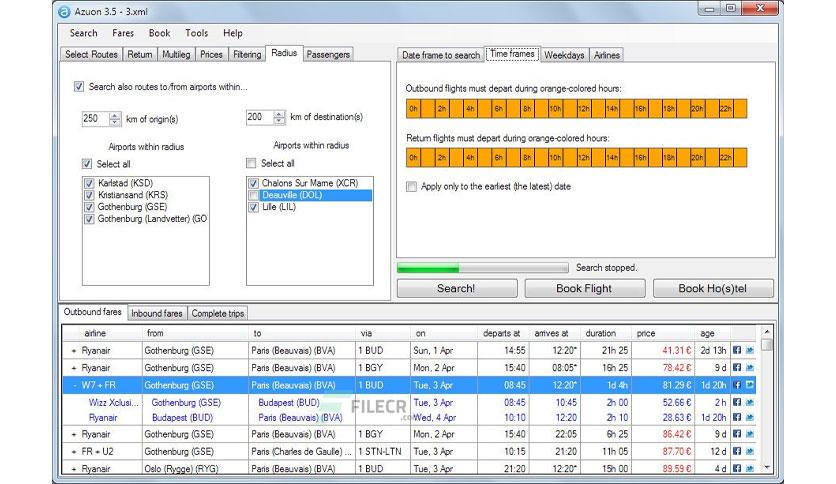Image resolution: width=836 pixels, height=484 pixels.
Task: Click the Paris (Charles de Gaulle) destination cell
Action: click(x=302, y=451)
